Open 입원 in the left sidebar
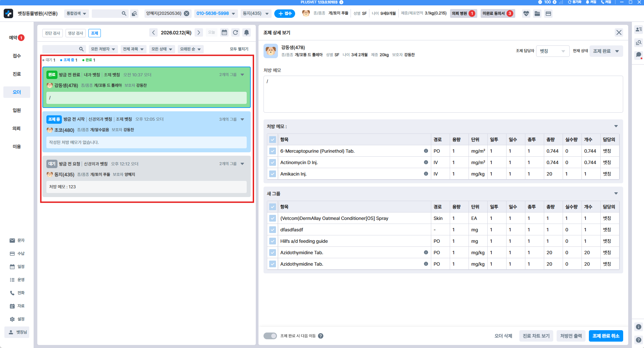 (17, 110)
